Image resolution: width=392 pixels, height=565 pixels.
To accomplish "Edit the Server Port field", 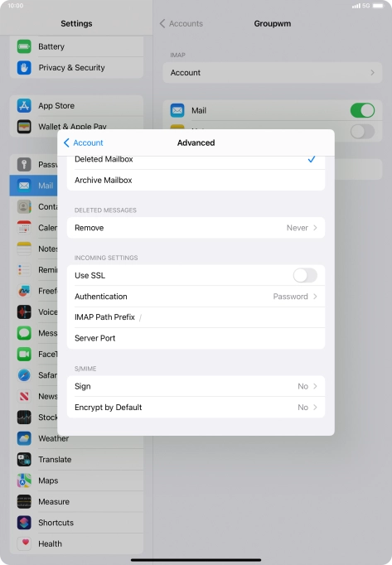I will (x=196, y=338).
